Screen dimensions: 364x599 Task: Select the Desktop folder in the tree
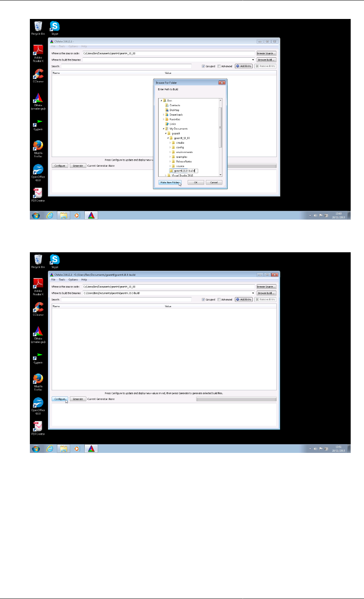pyautogui.click(x=174, y=110)
